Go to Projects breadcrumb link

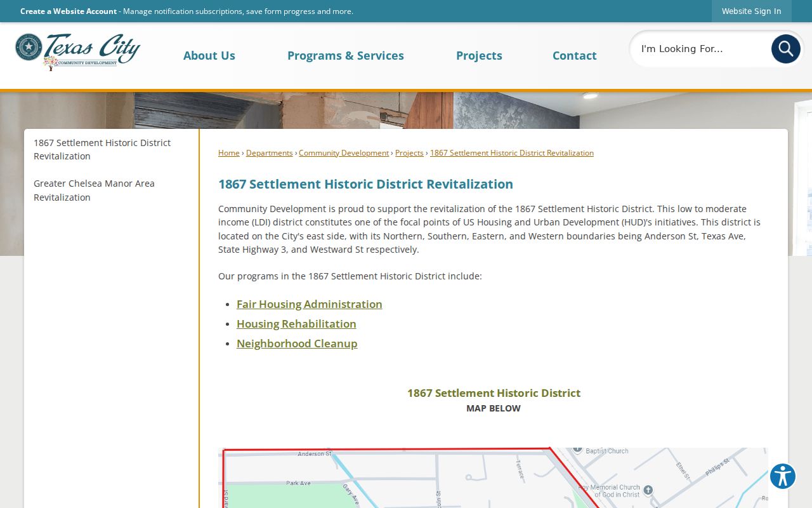(x=409, y=153)
